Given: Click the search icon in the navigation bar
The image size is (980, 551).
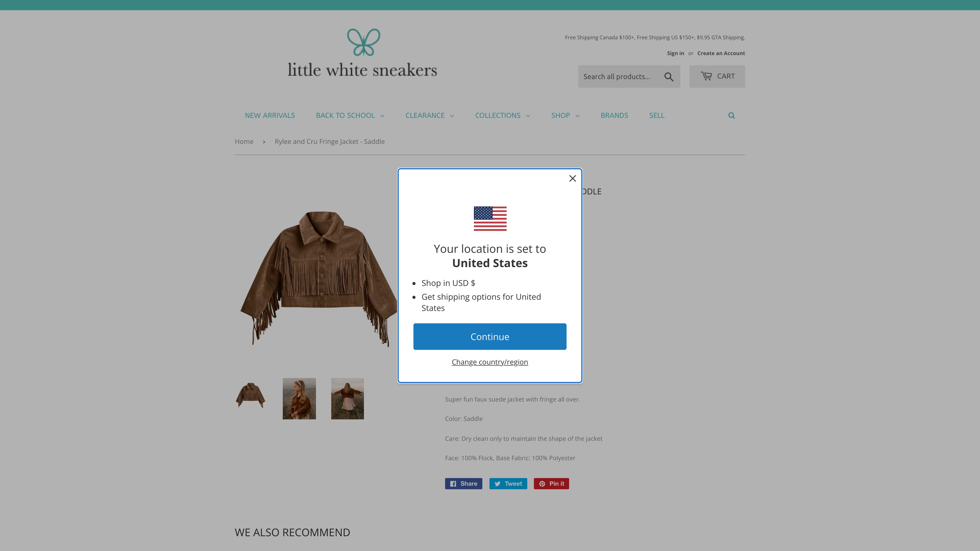Looking at the screenshot, I should coord(731,116).
